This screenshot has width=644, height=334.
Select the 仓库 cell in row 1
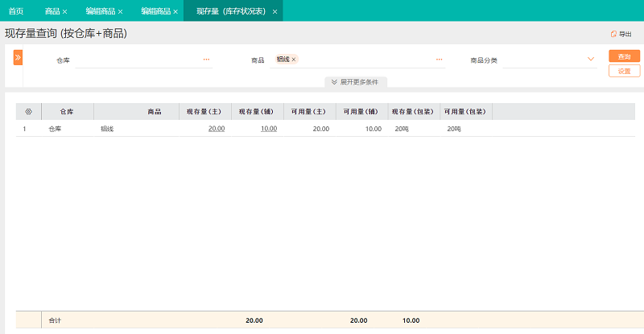pyautogui.click(x=55, y=129)
